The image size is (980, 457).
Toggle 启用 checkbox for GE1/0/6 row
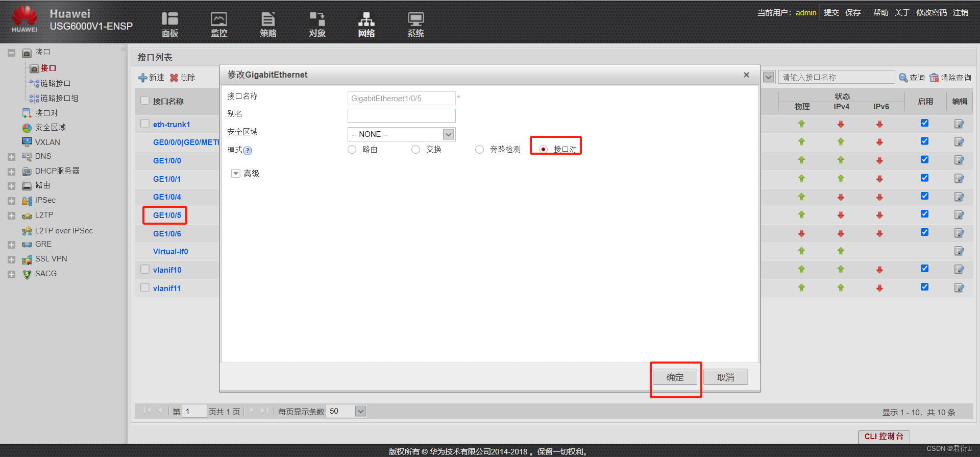pyautogui.click(x=924, y=232)
